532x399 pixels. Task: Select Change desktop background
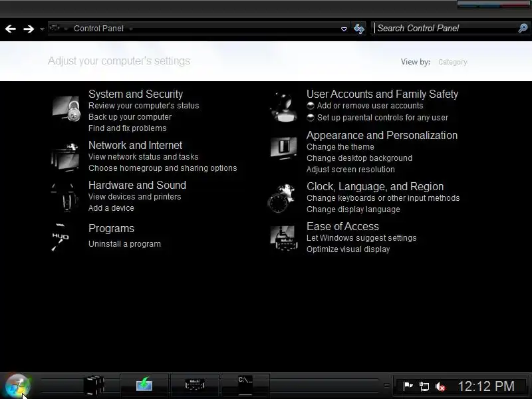tap(360, 158)
